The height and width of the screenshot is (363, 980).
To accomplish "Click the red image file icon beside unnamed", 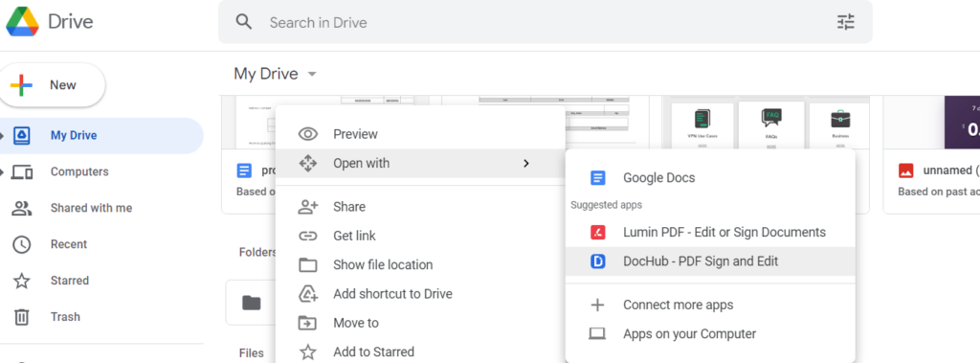I will (905, 170).
